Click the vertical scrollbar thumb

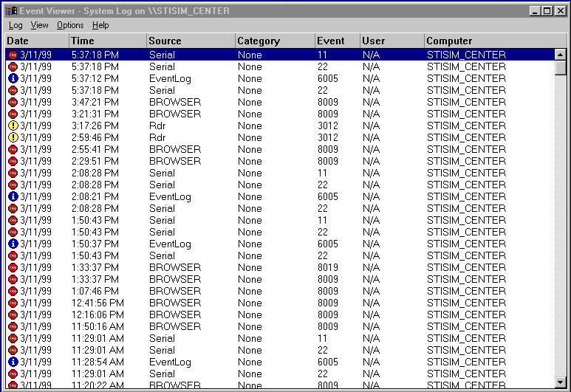tap(560, 68)
